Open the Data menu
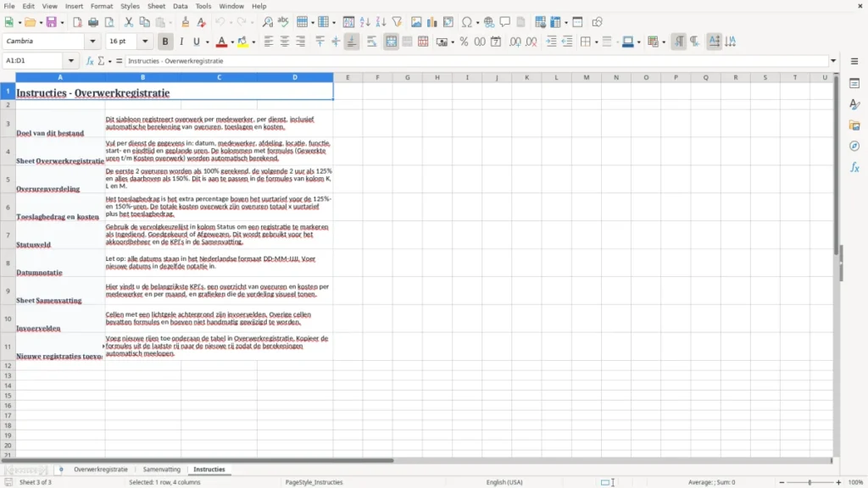868x488 pixels. coord(180,6)
